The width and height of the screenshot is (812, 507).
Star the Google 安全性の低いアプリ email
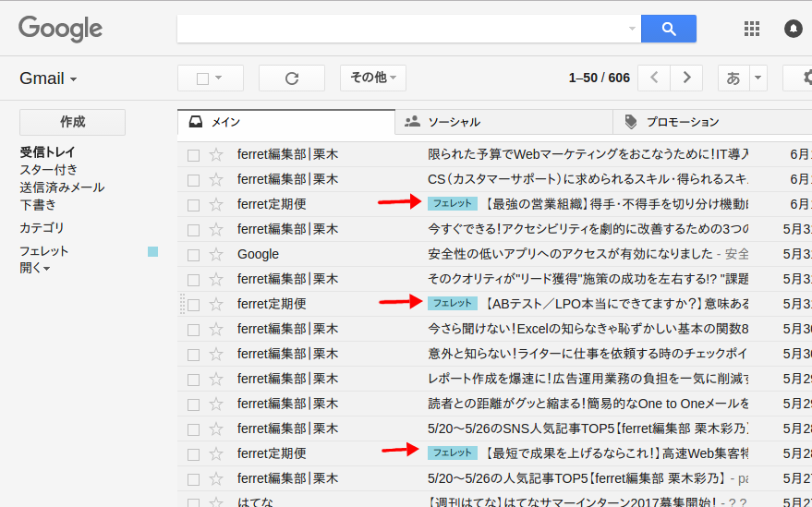tap(216, 254)
